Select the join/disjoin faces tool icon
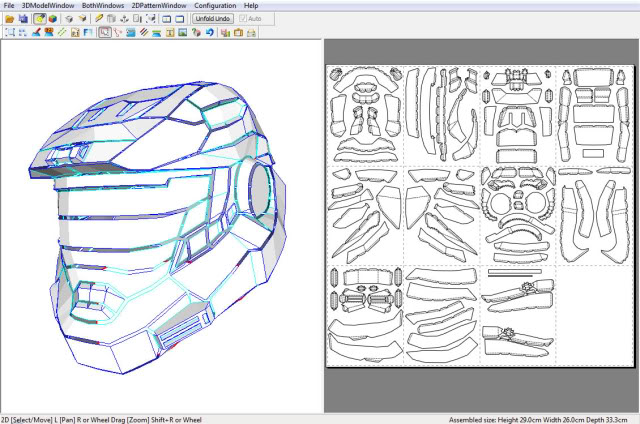Image resolution: width=640 pixels, height=424 pixels. point(118,32)
